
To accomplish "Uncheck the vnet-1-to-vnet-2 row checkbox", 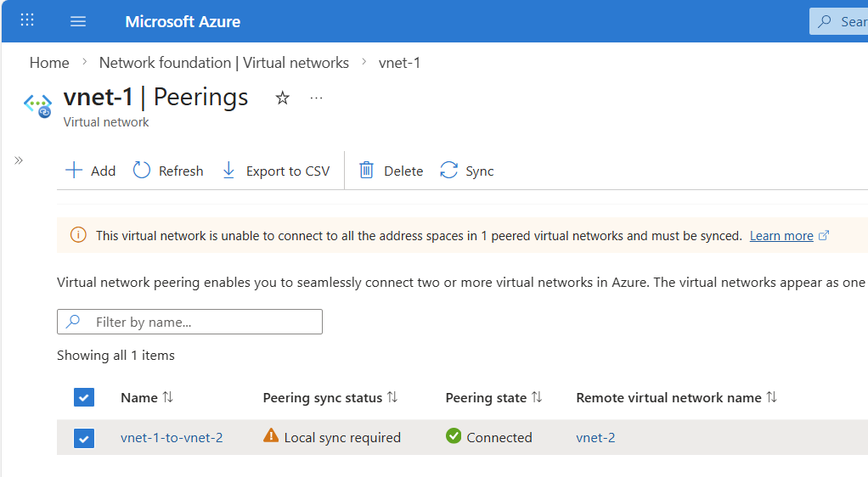I will 84,438.
